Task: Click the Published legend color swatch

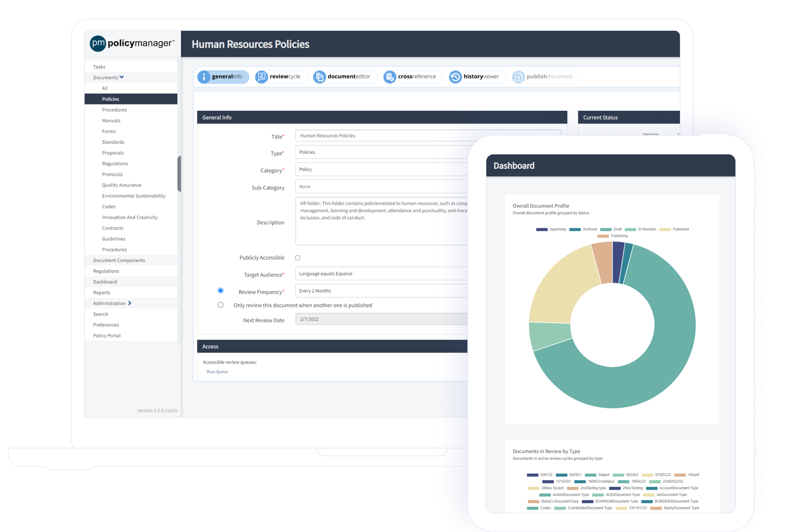Action: tap(665, 230)
